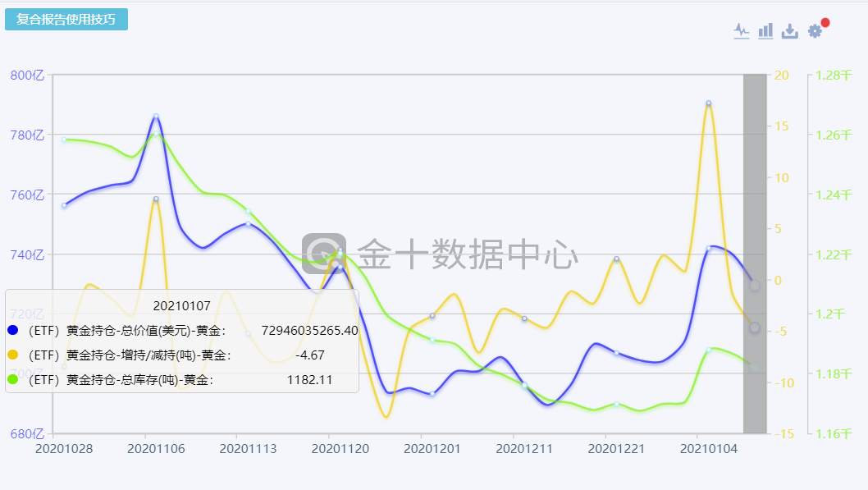The height and width of the screenshot is (490, 868).
Task: Select the 20210104 date label on x-axis
Action: (709, 448)
